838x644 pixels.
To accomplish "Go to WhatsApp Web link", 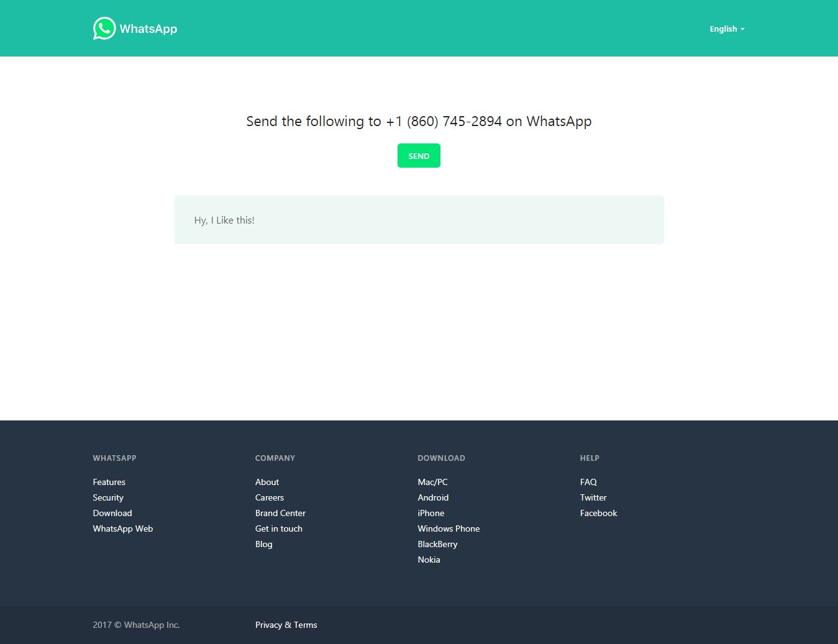I will tap(123, 528).
